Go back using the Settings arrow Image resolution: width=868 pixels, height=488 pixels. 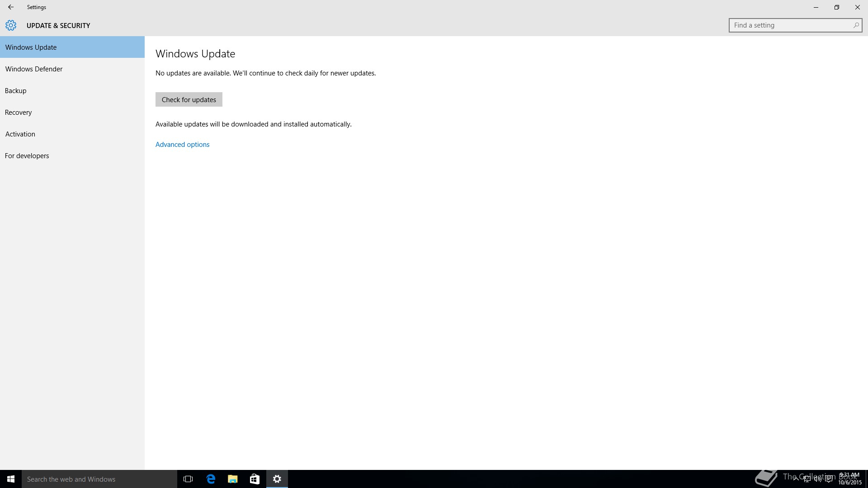click(11, 7)
